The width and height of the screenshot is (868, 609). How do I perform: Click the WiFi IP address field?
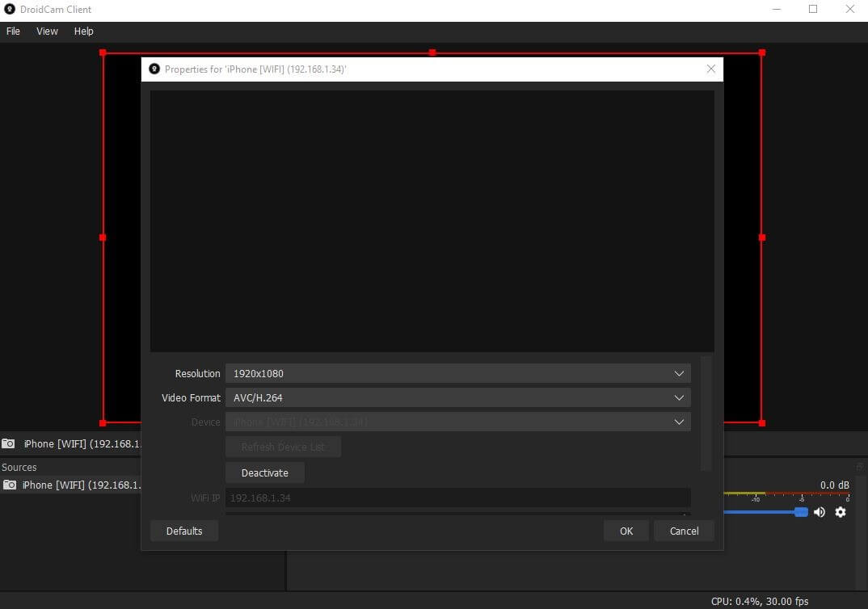(x=457, y=498)
